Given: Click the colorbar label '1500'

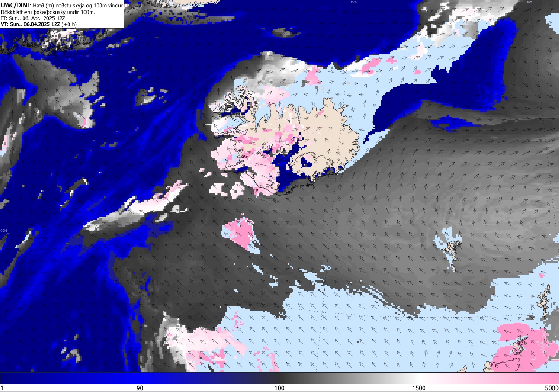Looking at the screenshot, I should 419,388.
